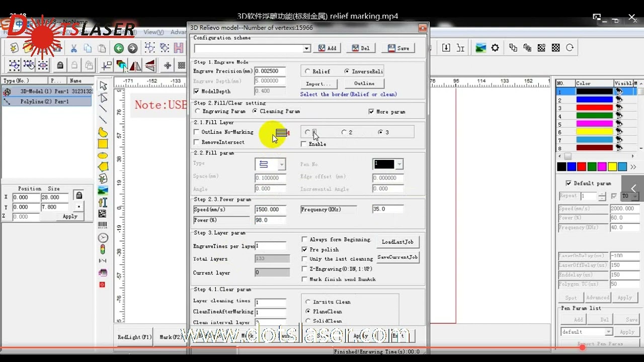
Task: Toggle the More param checkbox
Action: [x=371, y=112]
